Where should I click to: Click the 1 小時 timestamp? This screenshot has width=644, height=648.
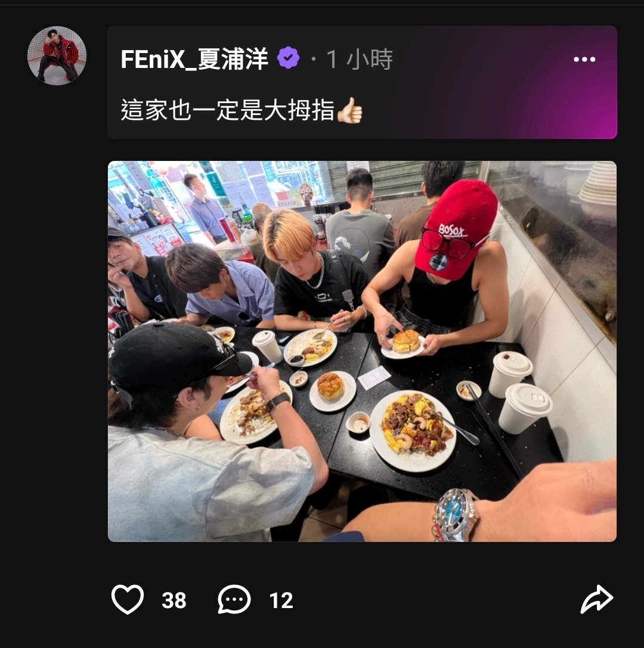(359, 59)
